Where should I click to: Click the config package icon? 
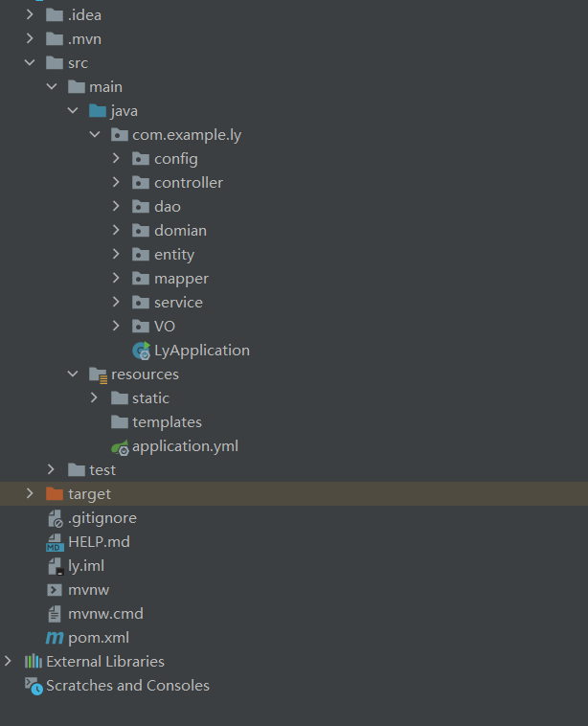coord(141,159)
